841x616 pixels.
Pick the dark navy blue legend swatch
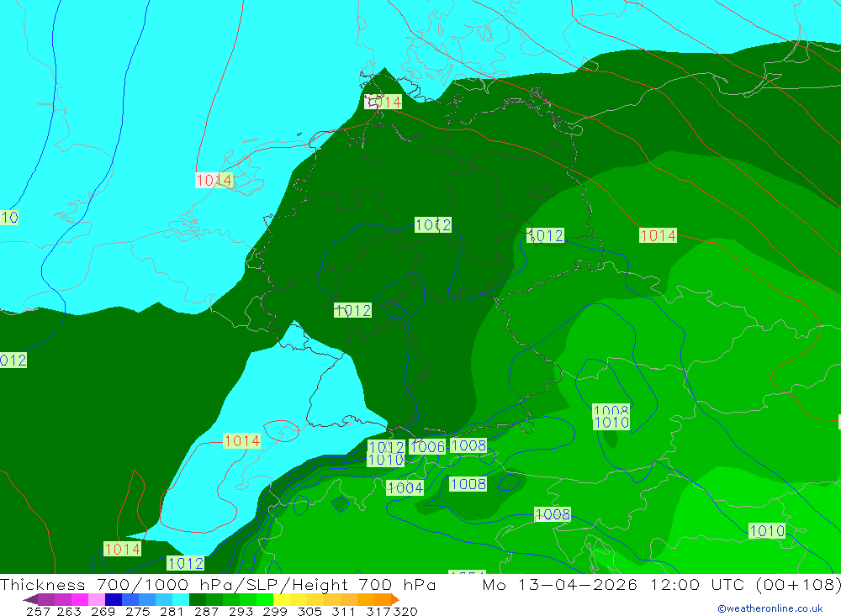(114, 599)
